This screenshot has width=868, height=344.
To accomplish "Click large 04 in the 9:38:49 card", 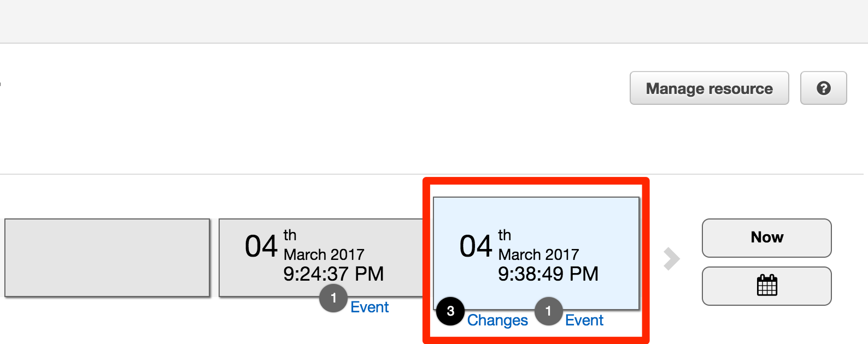I will [x=476, y=246].
